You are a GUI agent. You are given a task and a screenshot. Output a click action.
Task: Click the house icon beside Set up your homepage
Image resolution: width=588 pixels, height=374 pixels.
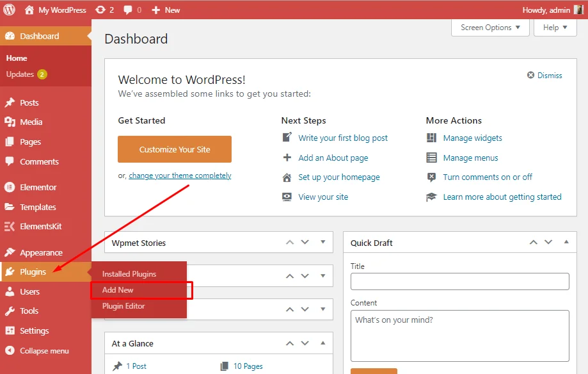[x=287, y=177]
